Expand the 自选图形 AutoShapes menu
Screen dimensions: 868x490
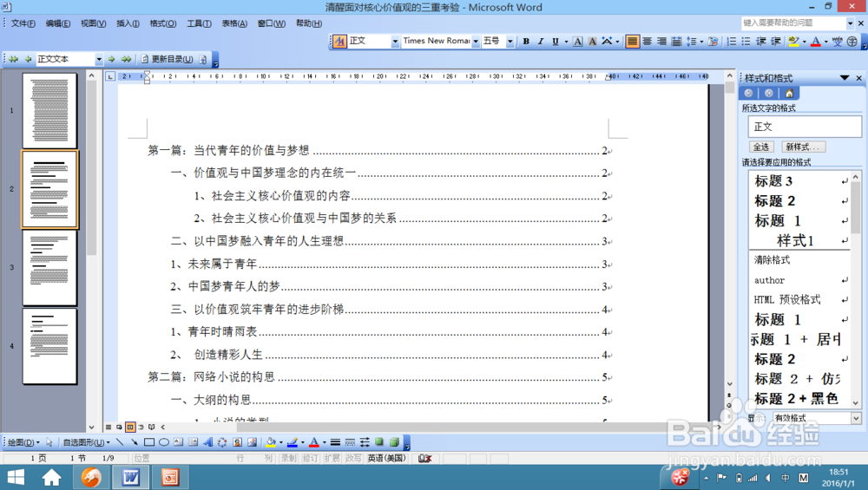tap(86, 442)
